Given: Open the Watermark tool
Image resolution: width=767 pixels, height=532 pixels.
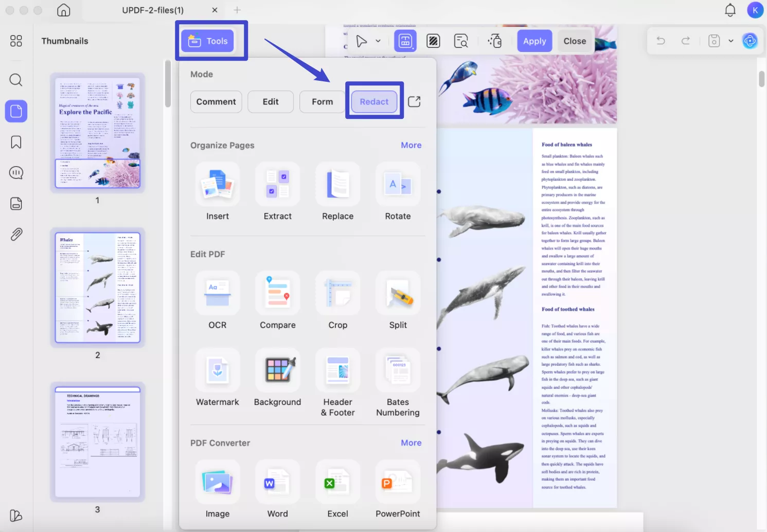Looking at the screenshot, I should pyautogui.click(x=218, y=378).
